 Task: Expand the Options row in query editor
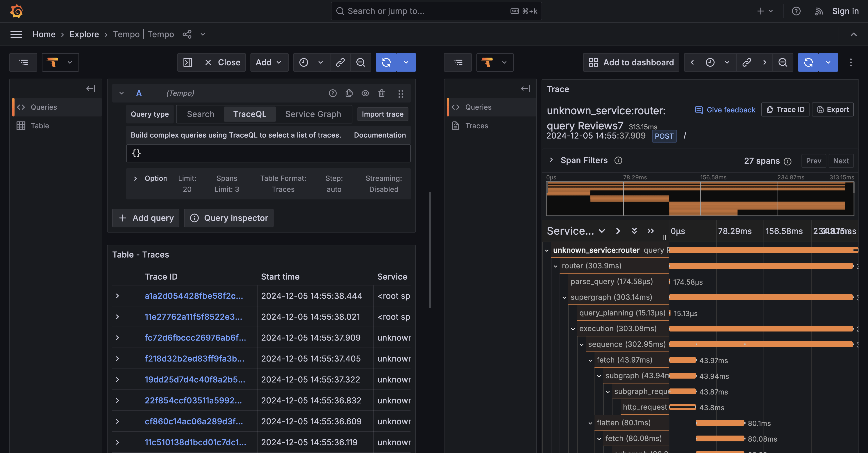click(x=135, y=179)
